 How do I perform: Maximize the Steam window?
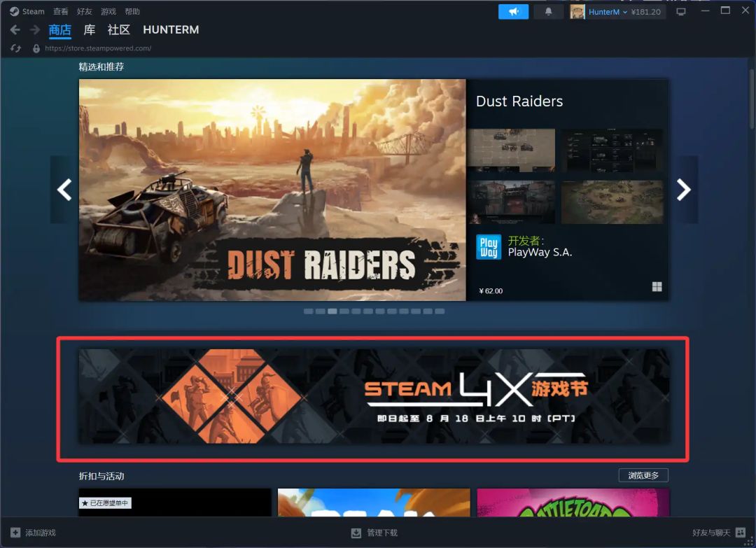[x=725, y=10]
